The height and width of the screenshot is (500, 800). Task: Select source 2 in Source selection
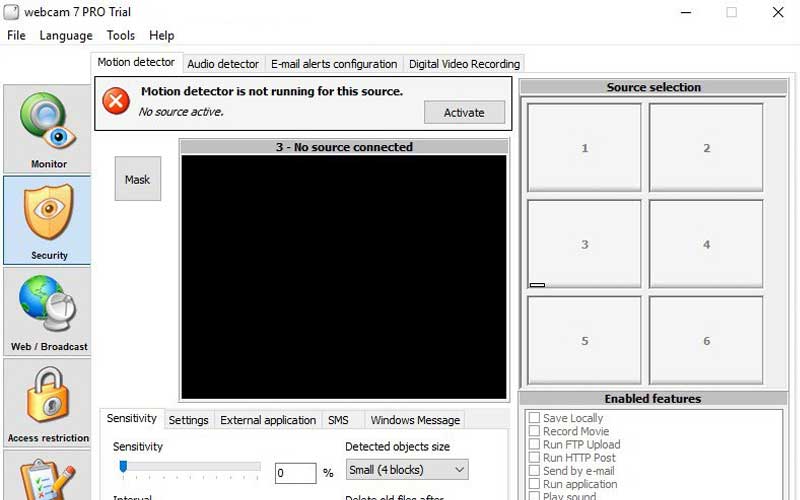point(706,147)
